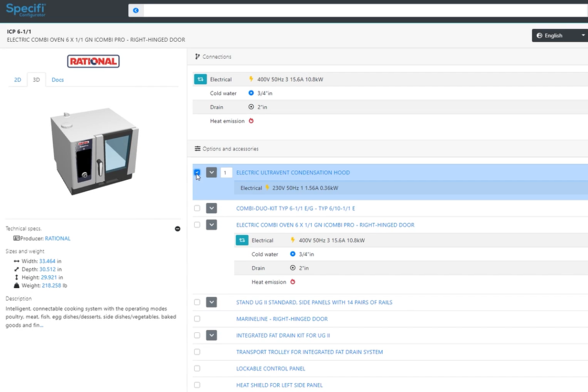The width and height of the screenshot is (588, 392).
Task: Click Heat emission flame under combi oven accessory
Action: (293, 282)
